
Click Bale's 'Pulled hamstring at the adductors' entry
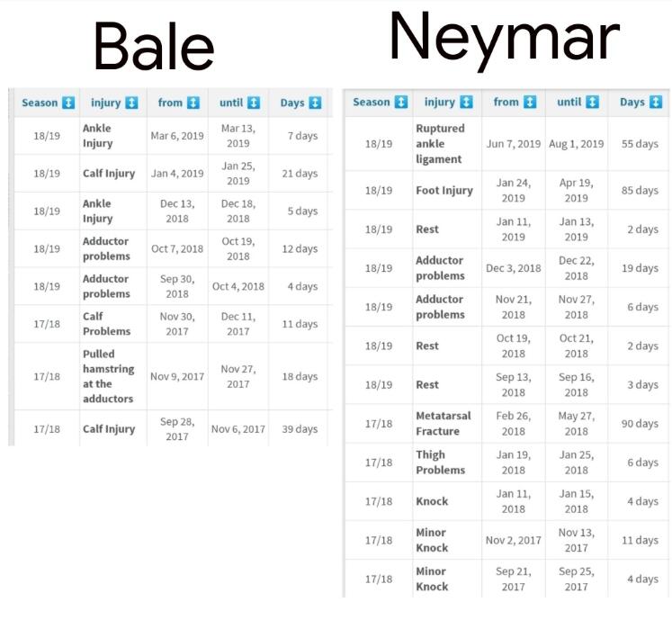(x=107, y=376)
